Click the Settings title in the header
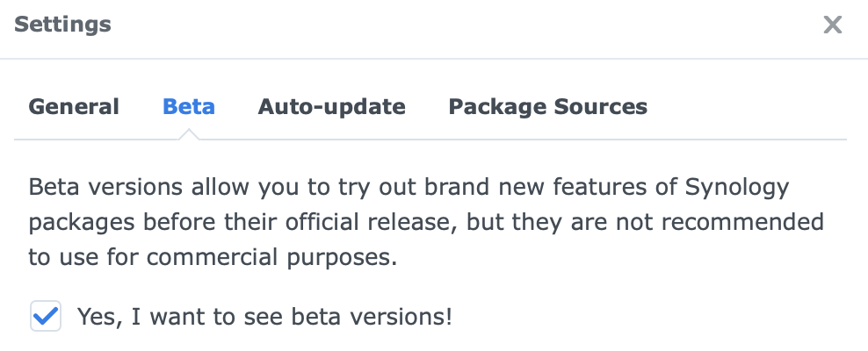Image resolution: width=868 pixels, height=351 pixels. coord(63,25)
